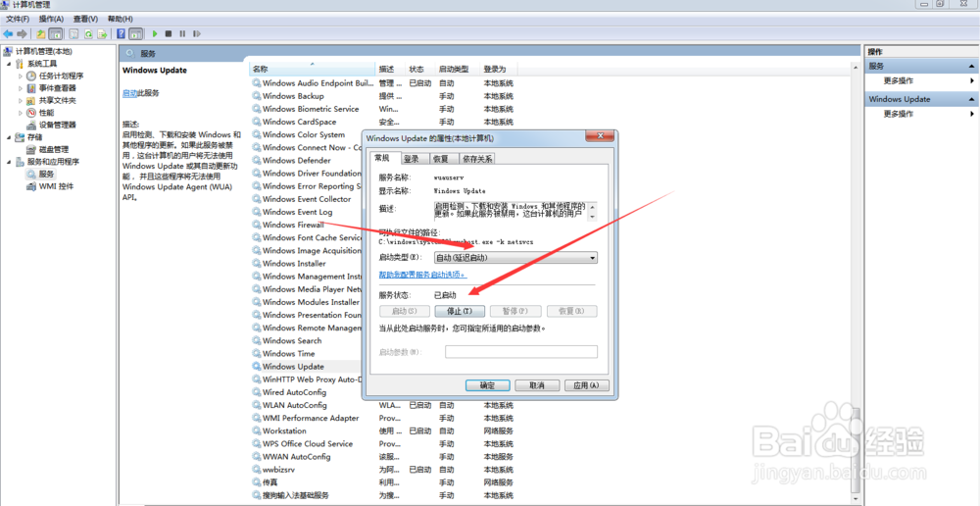The image size is (980, 506).
Task: Click the gear icon of Workstation service
Action: [x=256, y=430]
